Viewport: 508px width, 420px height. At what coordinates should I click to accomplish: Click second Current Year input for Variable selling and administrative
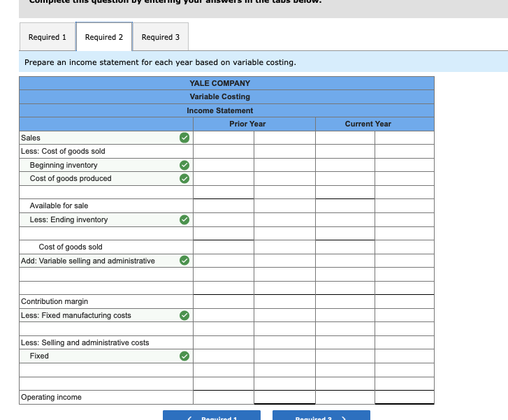pos(405,261)
